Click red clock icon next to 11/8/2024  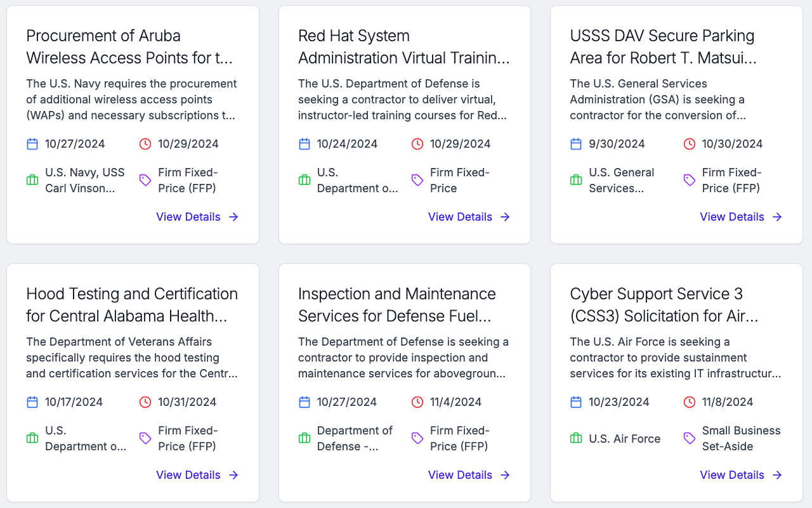[690, 402]
